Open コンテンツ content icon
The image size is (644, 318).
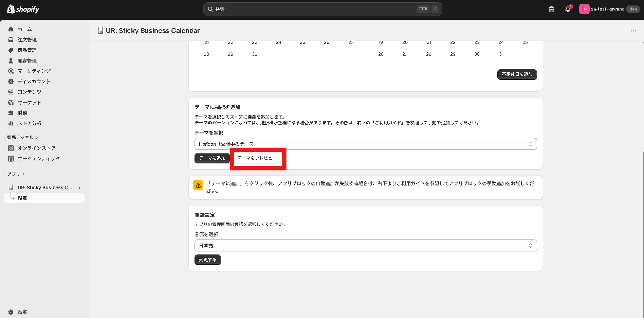point(11,92)
